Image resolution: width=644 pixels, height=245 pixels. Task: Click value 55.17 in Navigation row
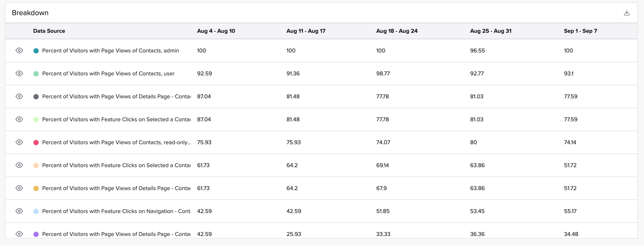(x=570, y=212)
